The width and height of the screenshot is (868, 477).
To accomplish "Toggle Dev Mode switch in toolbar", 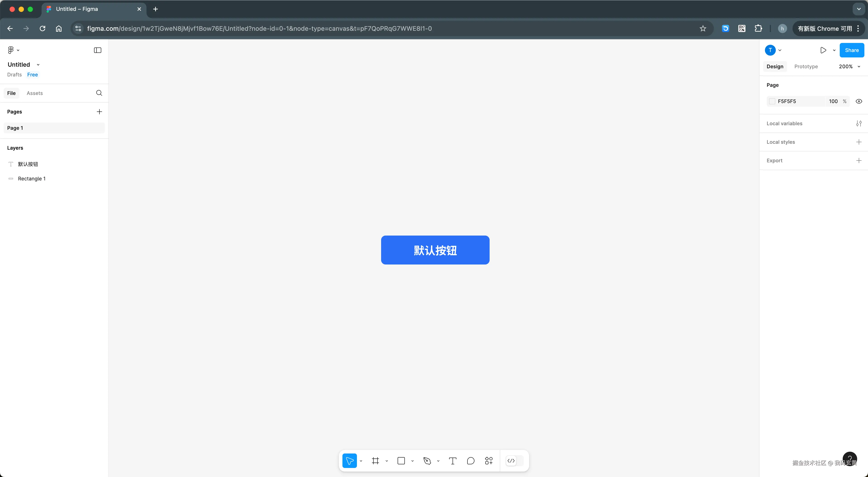I will [514, 461].
